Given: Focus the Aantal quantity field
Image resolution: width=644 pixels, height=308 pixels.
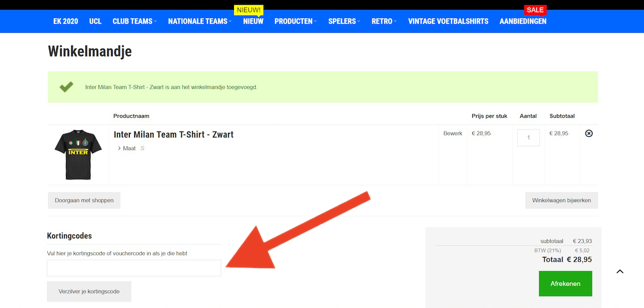Looking at the screenshot, I should click(x=529, y=137).
